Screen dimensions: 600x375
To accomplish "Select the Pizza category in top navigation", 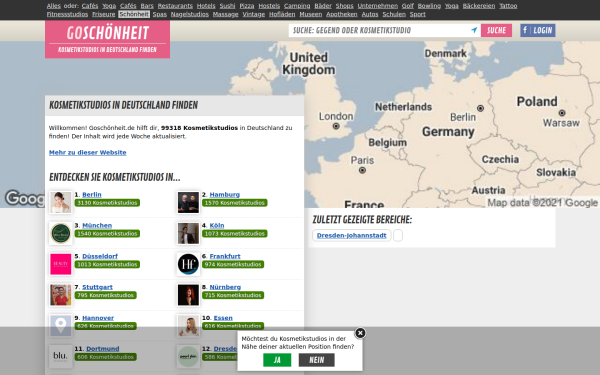I will [x=247, y=6].
